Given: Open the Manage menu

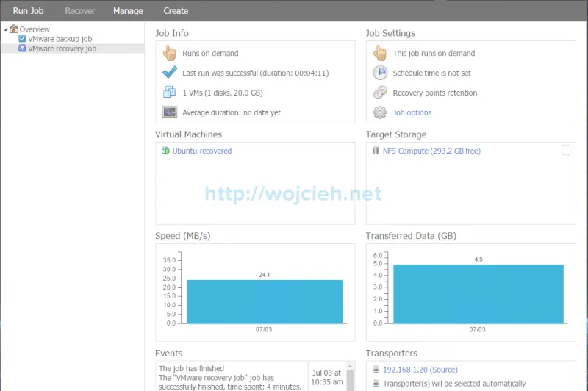Looking at the screenshot, I should [128, 11].
